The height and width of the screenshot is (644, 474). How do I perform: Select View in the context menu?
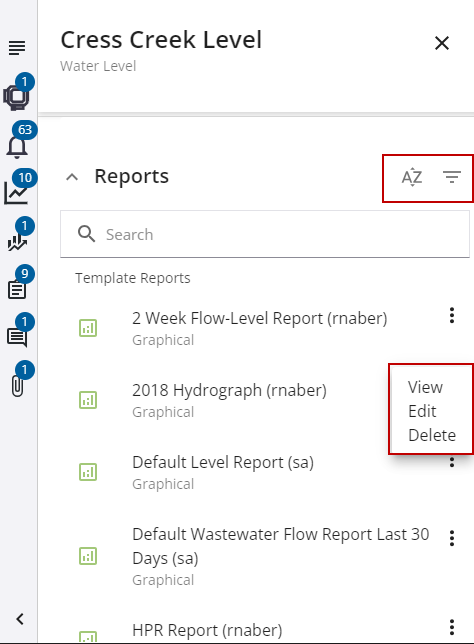[x=426, y=387]
